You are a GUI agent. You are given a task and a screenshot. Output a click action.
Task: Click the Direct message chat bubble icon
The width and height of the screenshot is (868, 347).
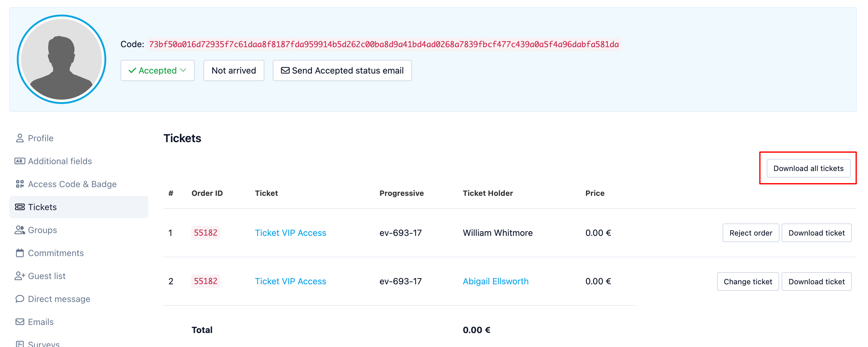pyautogui.click(x=20, y=299)
